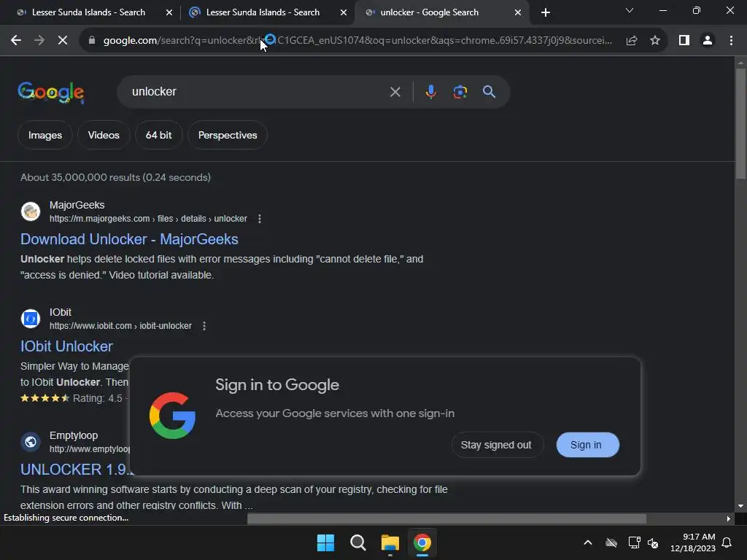Open the Windows Start menu
The width and height of the screenshot is (747, 560).
tap(326, 542)
